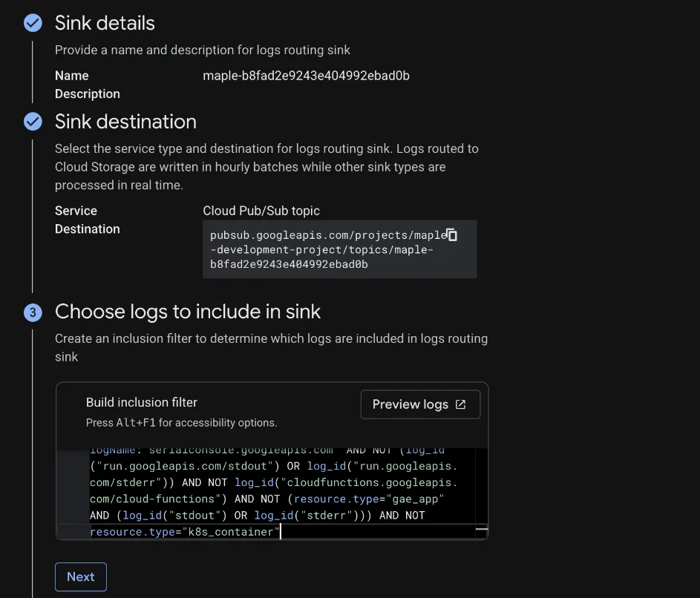Viewport: 700px width, 598px height.
Task: Click the sink name value maple-b8fad2e9243e404992ebad0b
Action: [307, 76]
